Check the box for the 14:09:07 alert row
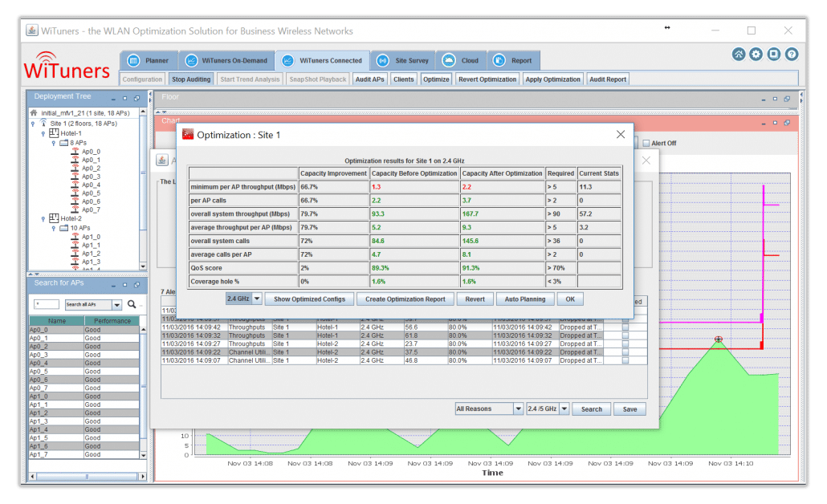 [625, 360]
